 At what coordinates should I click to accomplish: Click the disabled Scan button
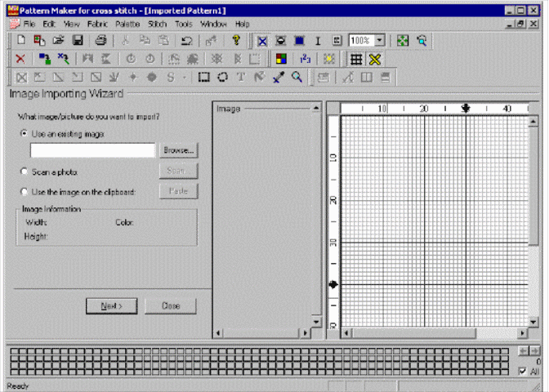click(179, 171)
